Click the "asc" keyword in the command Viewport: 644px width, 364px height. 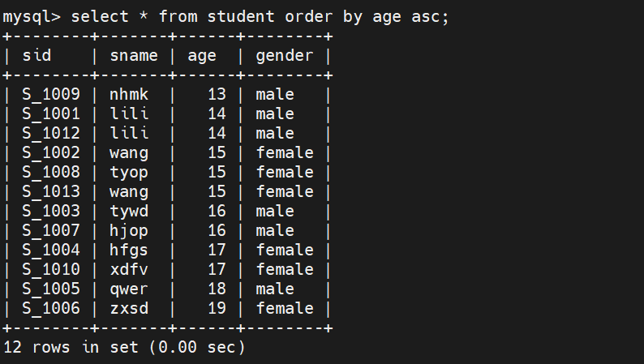(432, 17)
